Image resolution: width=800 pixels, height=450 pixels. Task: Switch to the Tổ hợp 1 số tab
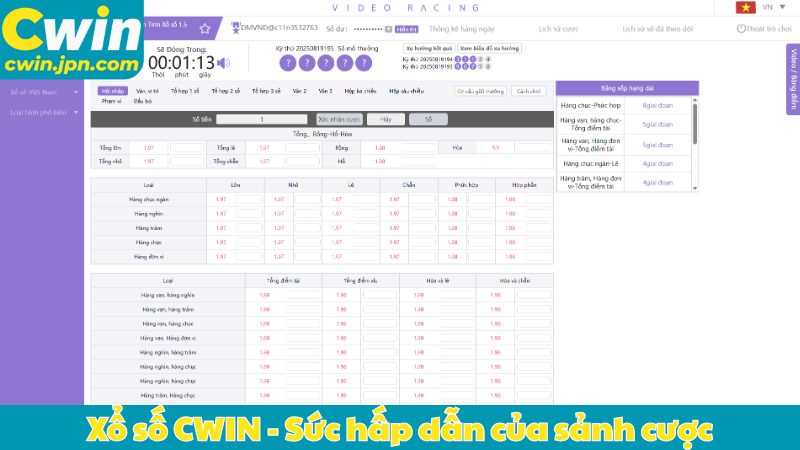(x=183, y=91)
